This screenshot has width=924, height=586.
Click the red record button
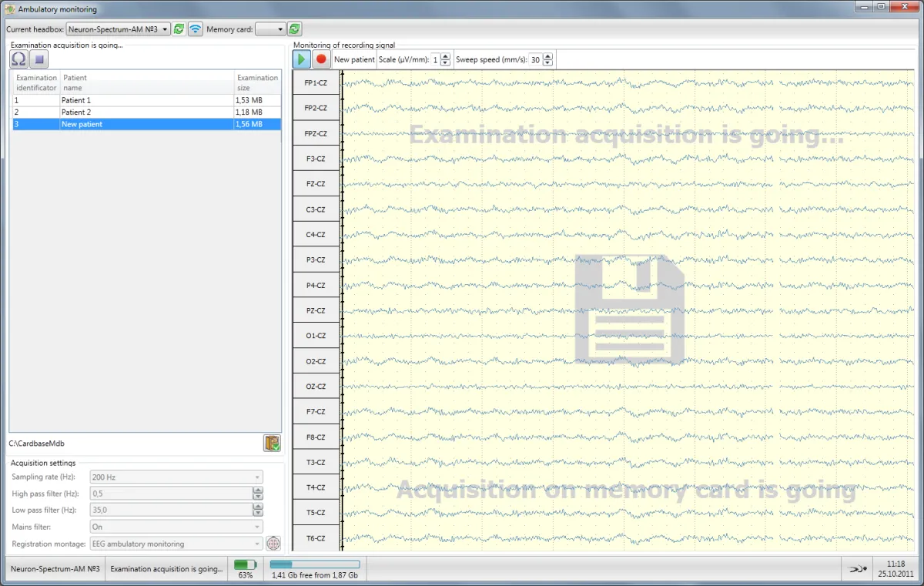coord(322,59)
